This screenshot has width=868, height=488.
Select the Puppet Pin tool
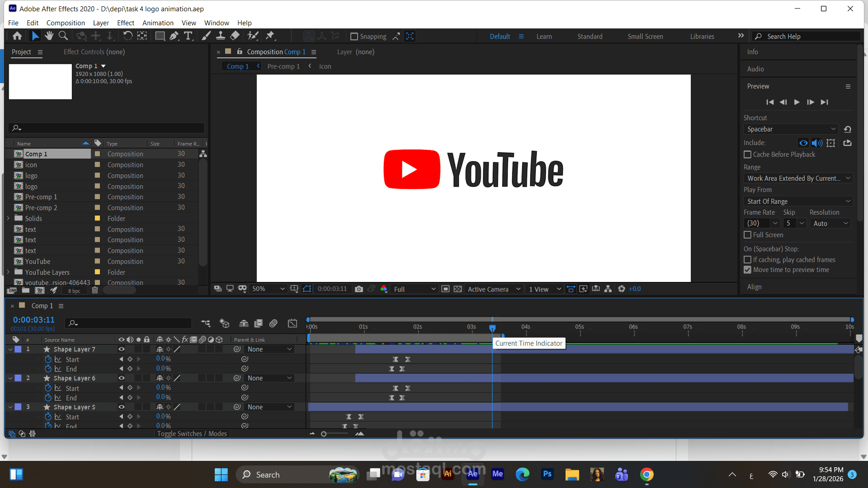pyautogui.click(x=270, y=36)
